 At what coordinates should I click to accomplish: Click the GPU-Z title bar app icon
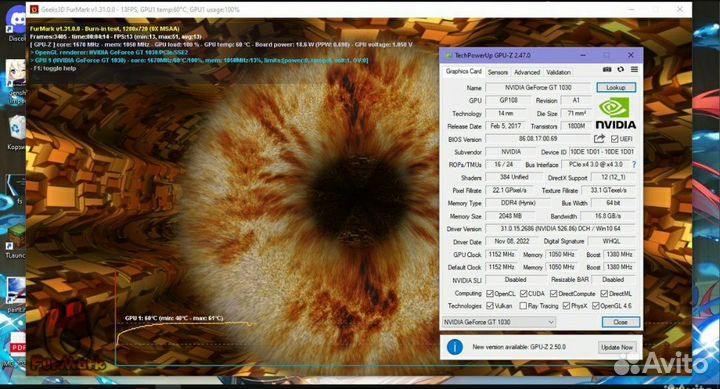448,56
